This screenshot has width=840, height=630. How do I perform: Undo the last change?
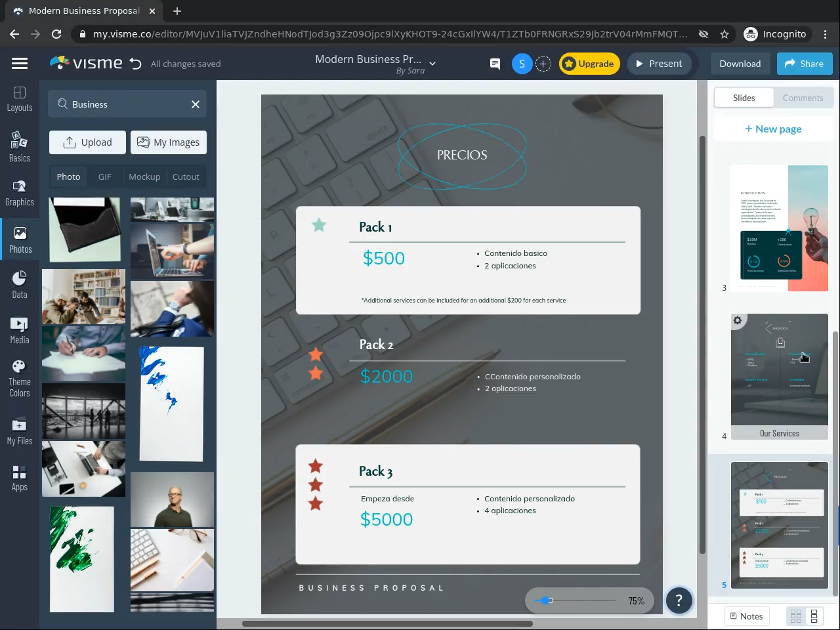tap(136, 64)
